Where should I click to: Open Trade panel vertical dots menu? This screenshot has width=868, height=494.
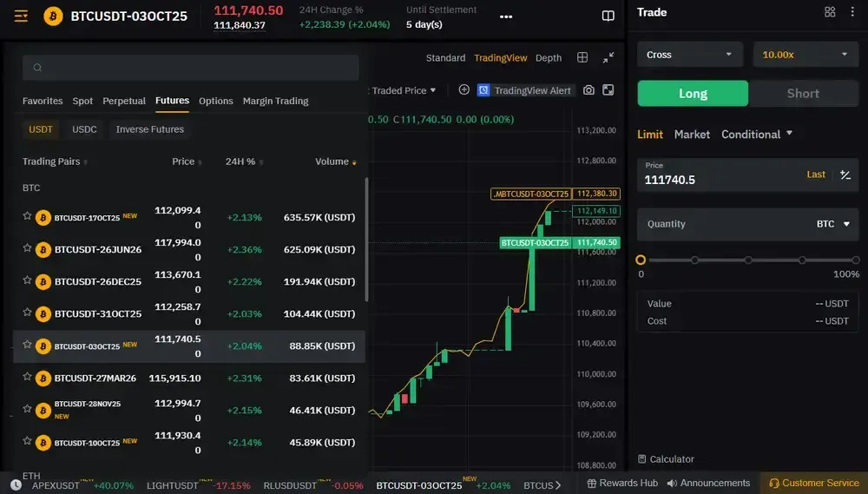pos(852,12)
